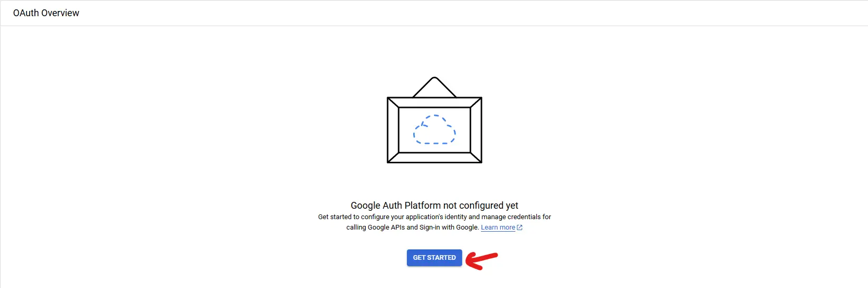Click the OAuth Overview page title

[46, 13]
